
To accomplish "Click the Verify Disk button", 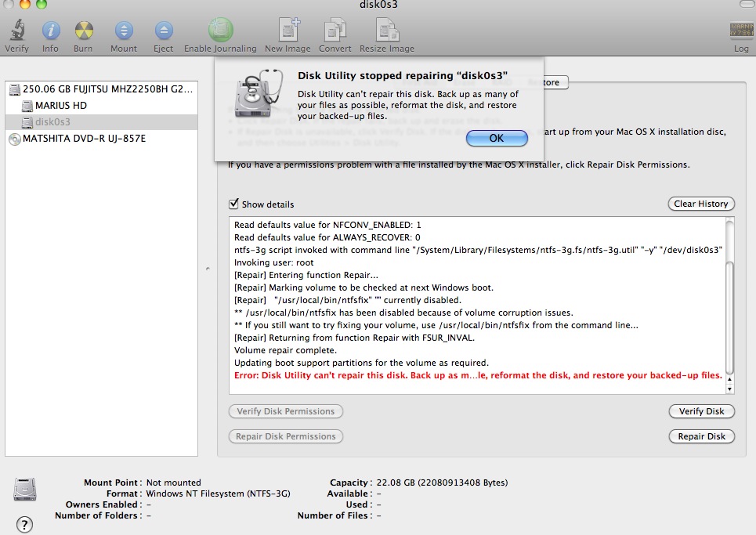I will coord(701,411).
